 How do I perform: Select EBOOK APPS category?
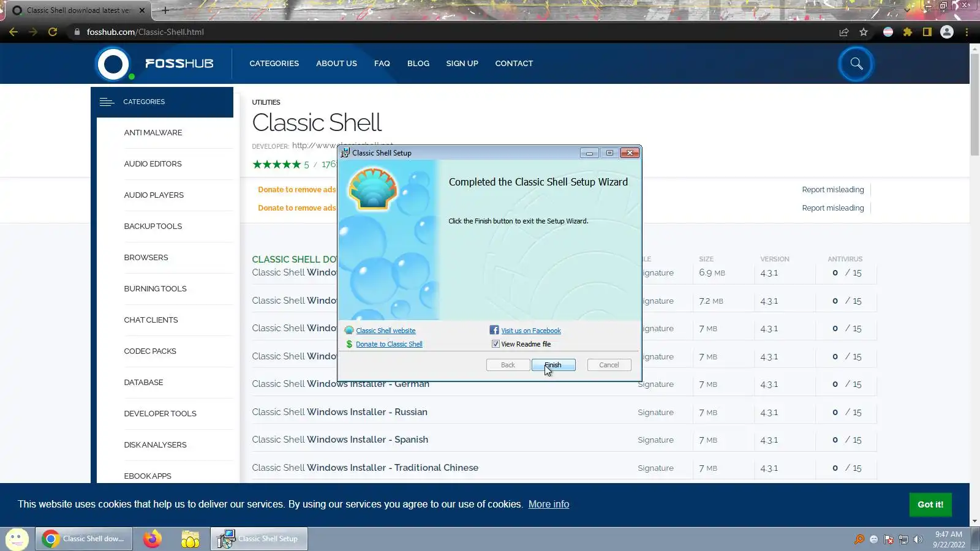click(148, 476)
